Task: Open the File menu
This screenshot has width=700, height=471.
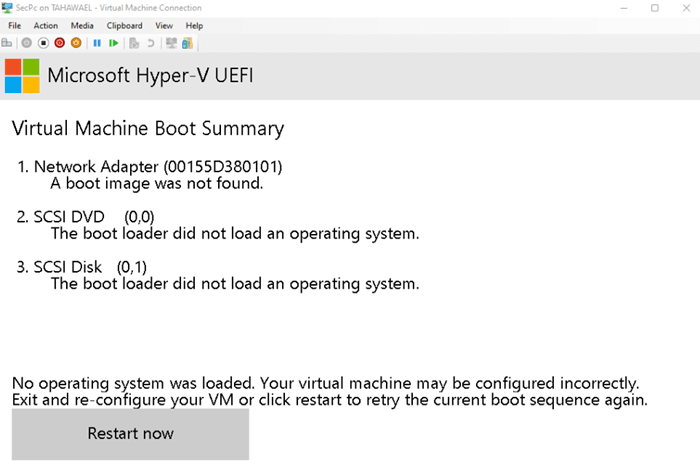Action: (x=14, y=25)
